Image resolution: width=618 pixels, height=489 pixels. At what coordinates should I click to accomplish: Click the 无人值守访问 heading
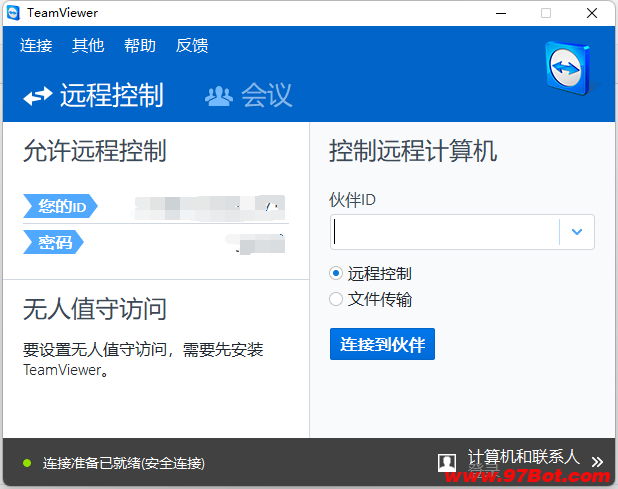(x=95, y=309)
